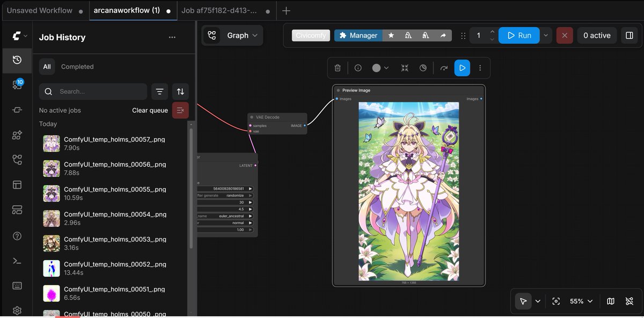The width and height of the screenshot is (644, 318).
Task: Open the node color picker dropdown
Action: [380, 68]
